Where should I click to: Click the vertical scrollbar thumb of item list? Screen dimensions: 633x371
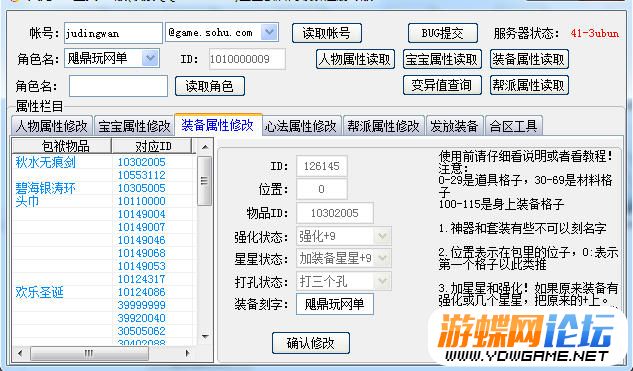tap(205, 181)
